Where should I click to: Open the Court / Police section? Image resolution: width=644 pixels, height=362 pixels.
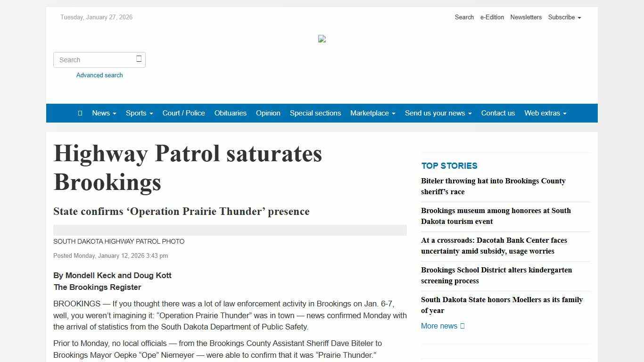183,113
